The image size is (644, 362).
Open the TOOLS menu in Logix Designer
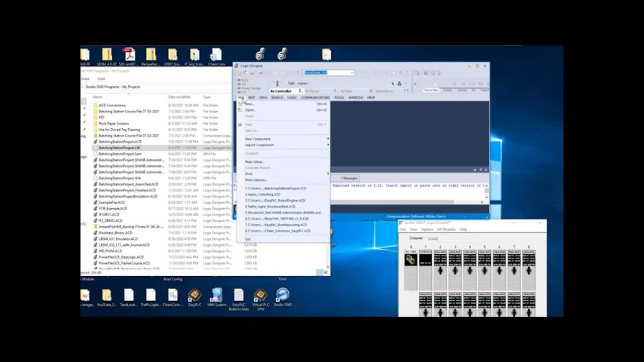coord(339,98)
